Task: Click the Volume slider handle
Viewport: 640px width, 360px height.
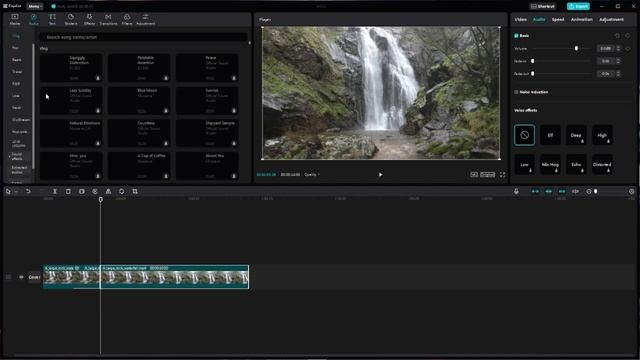Action: (576, 49)
